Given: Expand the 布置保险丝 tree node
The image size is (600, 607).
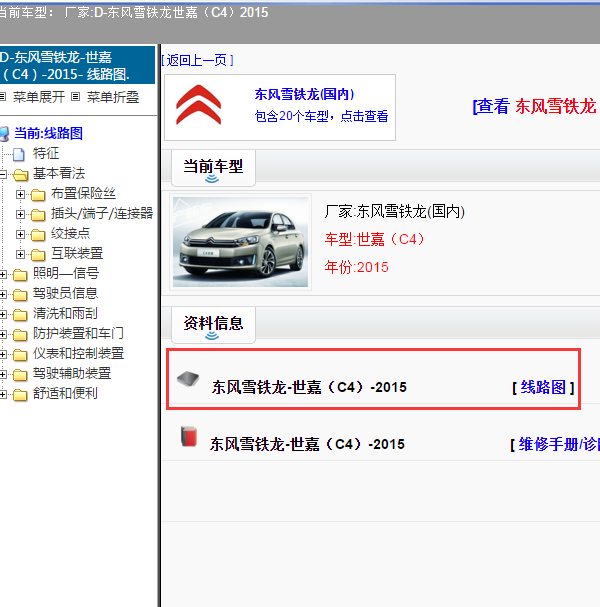Looking at the screenshot, I should click(x=21, y=194).
